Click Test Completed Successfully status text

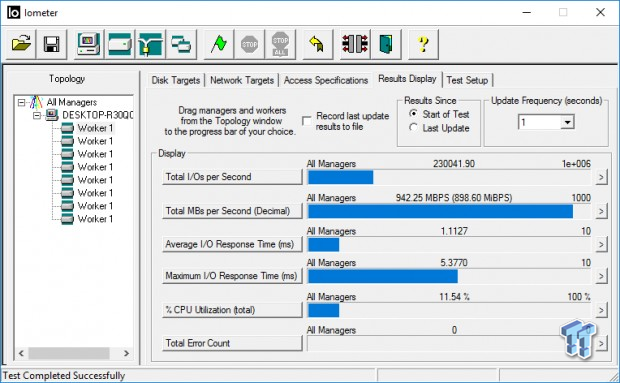click(x=64, y=375)
